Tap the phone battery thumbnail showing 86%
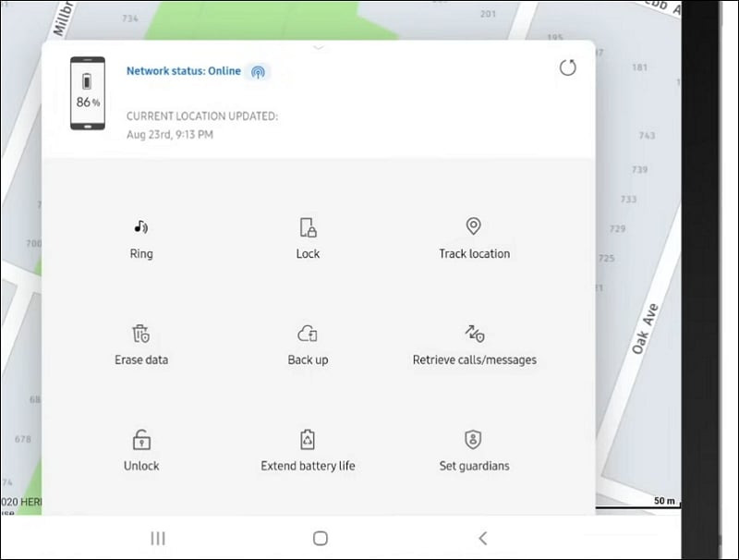 pos(87,92)
